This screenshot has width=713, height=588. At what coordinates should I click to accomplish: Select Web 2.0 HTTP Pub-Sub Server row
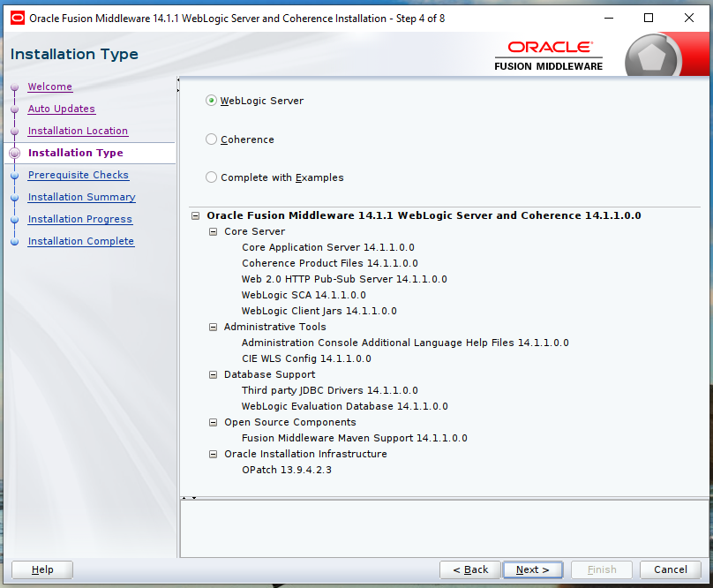pyautogui.click(x=344, y=280)
